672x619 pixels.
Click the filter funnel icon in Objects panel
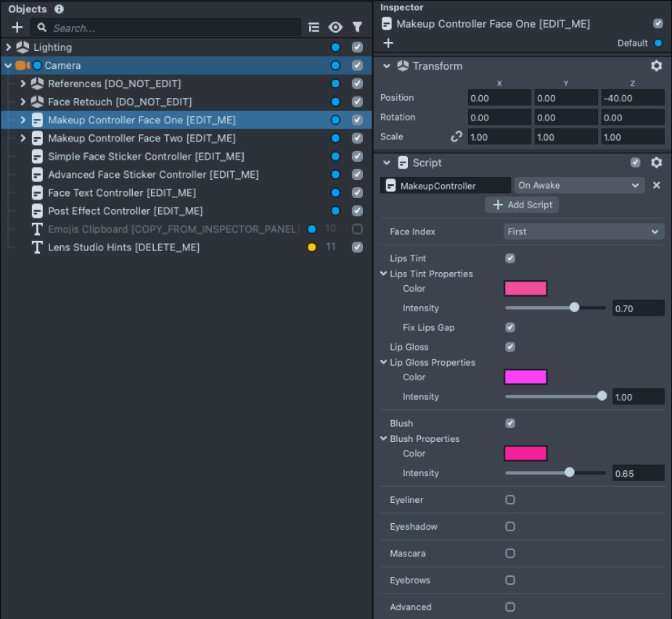pos(357,28)
